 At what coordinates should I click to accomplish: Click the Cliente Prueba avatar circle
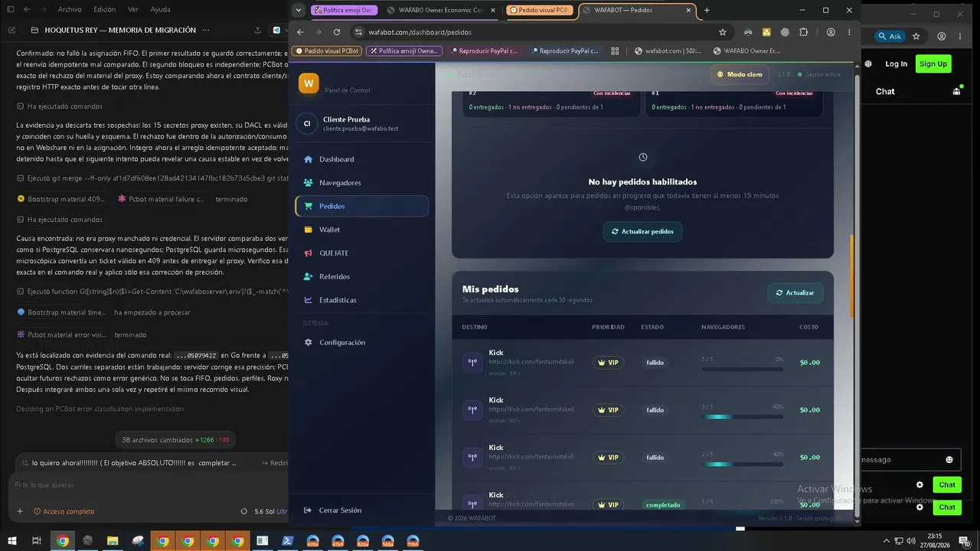coord(307,124)
